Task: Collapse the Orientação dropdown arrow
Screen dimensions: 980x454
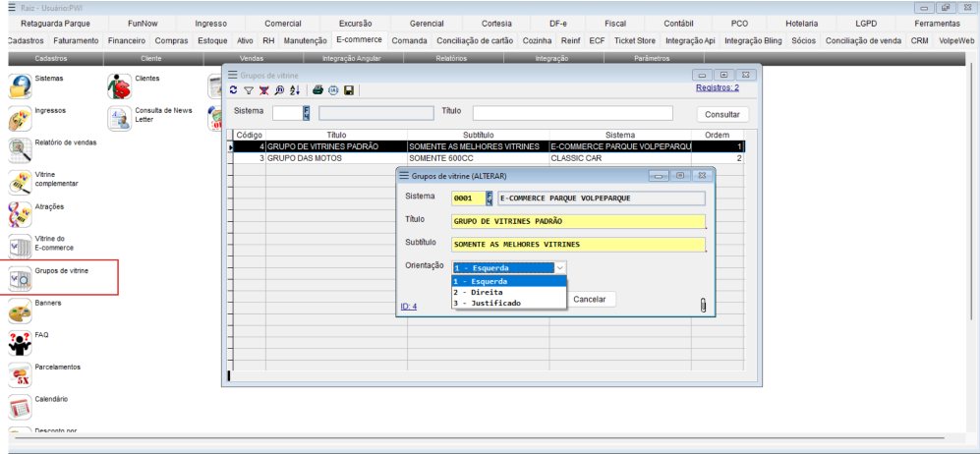Action: tap(560, 267)
